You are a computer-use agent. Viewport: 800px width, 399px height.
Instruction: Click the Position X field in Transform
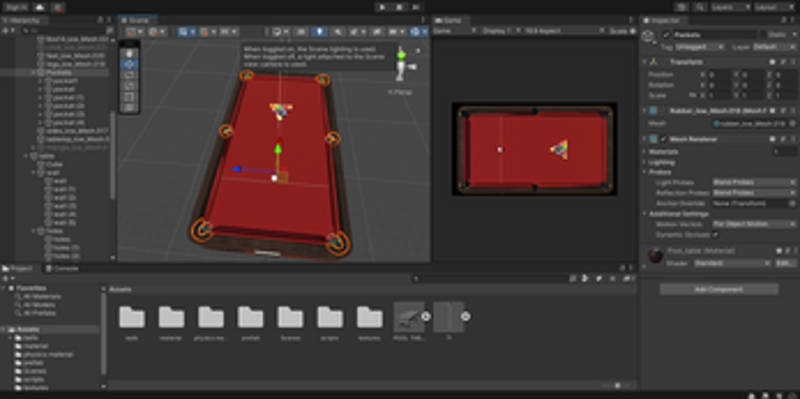pyautogui.click(x=719, y=74)
